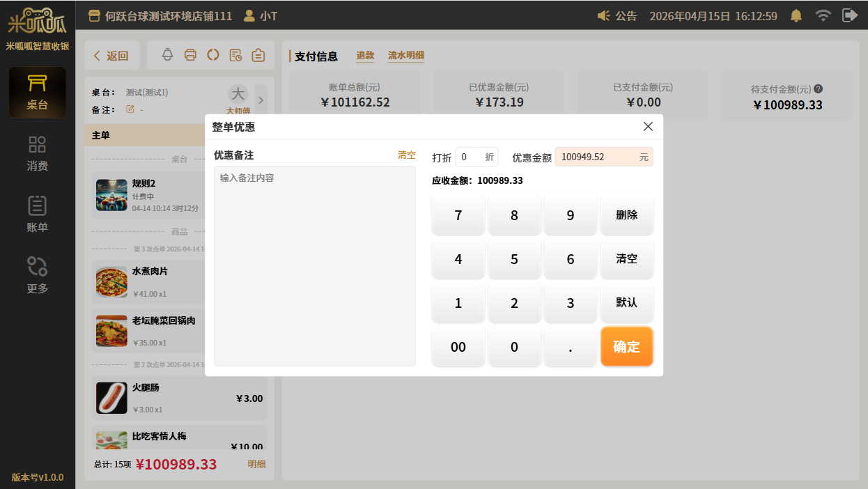The width and height of the screenshot is (868, 489).
Task: Click the lamp light control icon
Action: (x=167, y=56)
